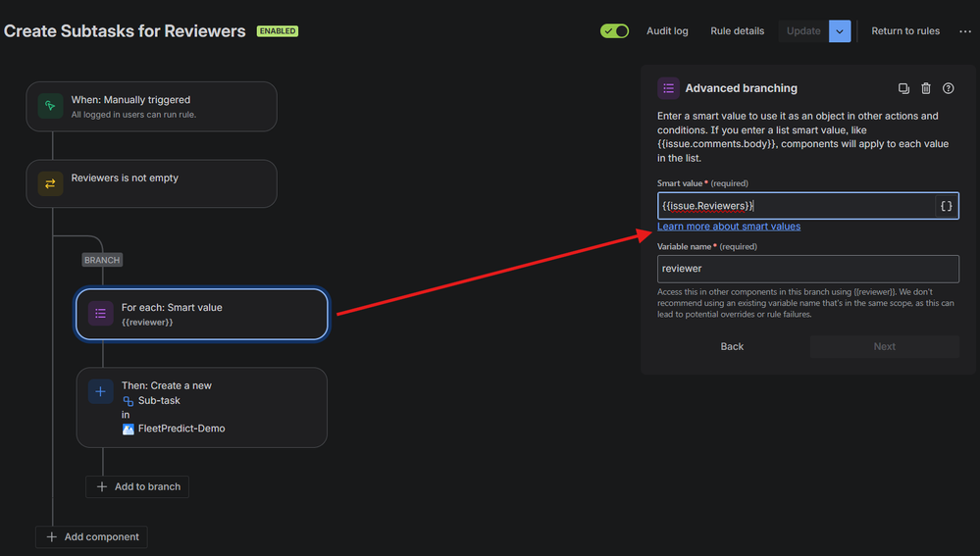
Task: Click the FleetPredict-Demo project avatar icon
Action: [129, 430]
